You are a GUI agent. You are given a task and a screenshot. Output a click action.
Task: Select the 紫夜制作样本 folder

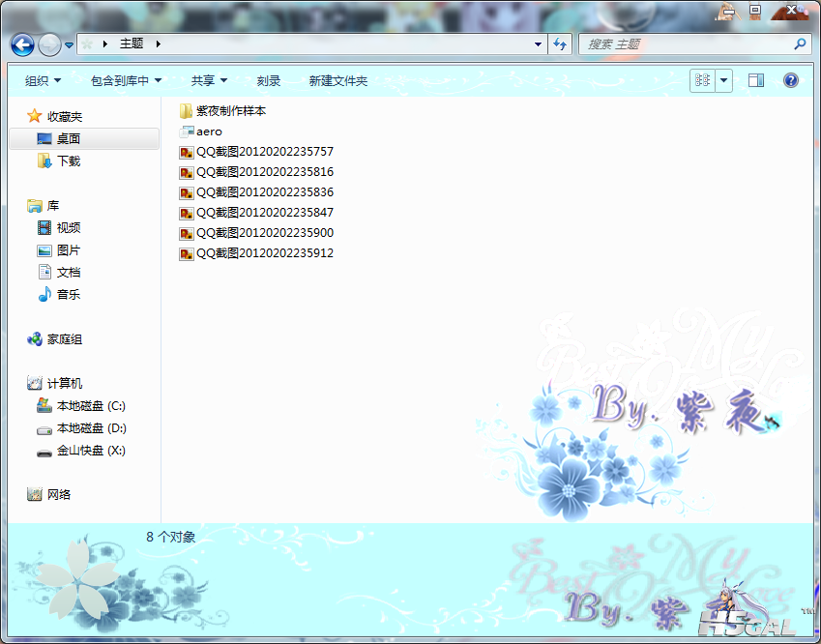click(x=230, y=111)
